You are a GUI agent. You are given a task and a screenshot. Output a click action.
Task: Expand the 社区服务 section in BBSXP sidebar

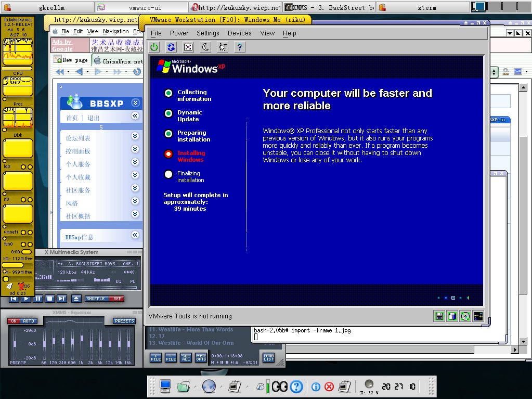pyautogui.click(x=135, y=188)
